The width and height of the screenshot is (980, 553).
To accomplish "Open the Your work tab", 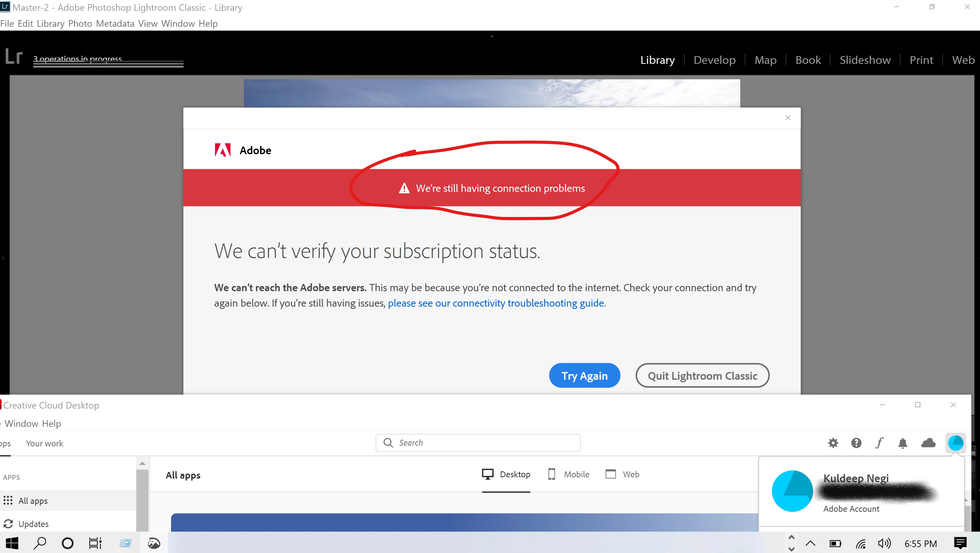I will (44, 444).
